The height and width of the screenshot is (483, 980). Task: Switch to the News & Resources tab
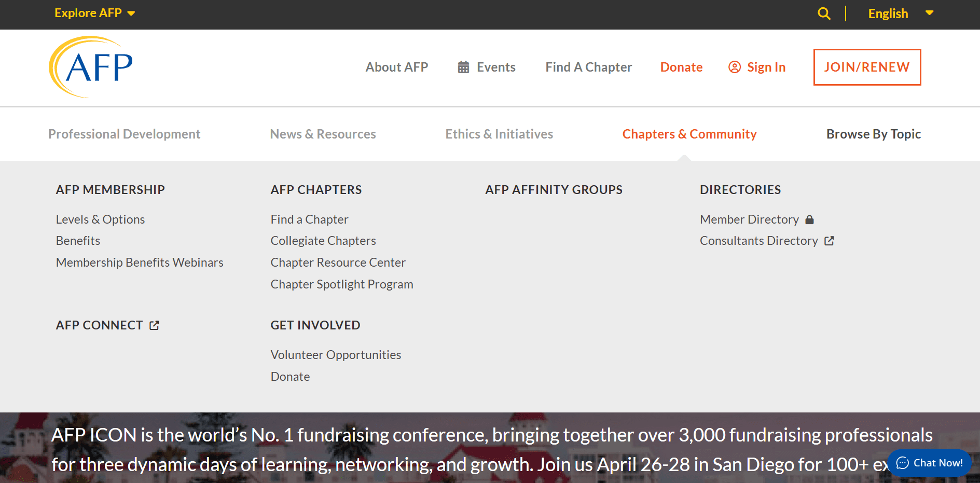pyautogui.click(x=323, y=134)
